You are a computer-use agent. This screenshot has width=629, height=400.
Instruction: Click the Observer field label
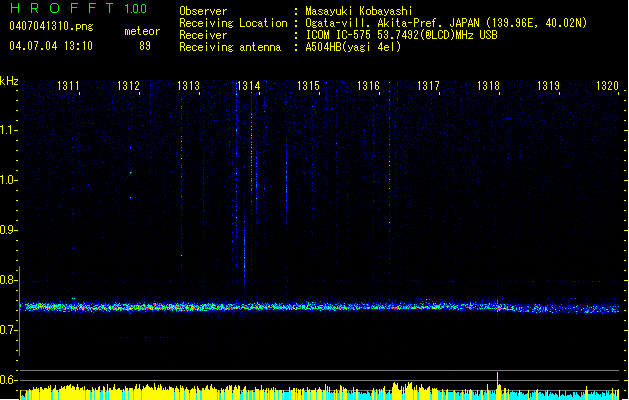click(x=203, y=11)
